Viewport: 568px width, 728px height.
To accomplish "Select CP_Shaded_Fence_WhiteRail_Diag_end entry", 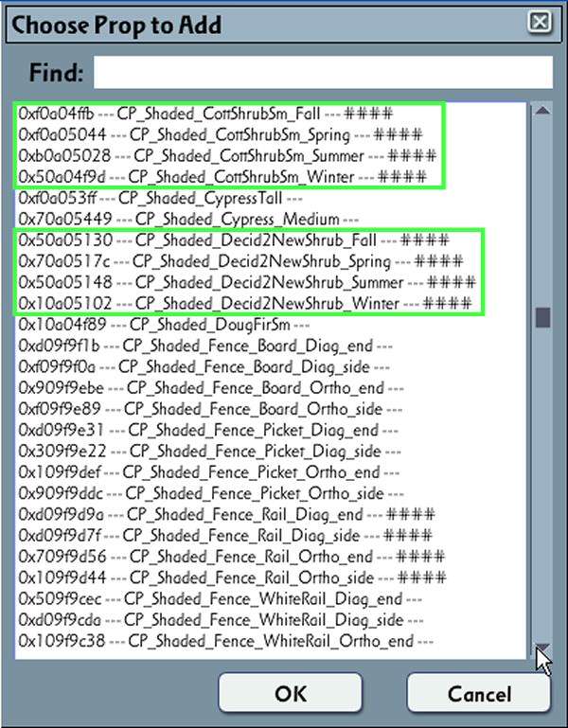I will click(221, 599).
